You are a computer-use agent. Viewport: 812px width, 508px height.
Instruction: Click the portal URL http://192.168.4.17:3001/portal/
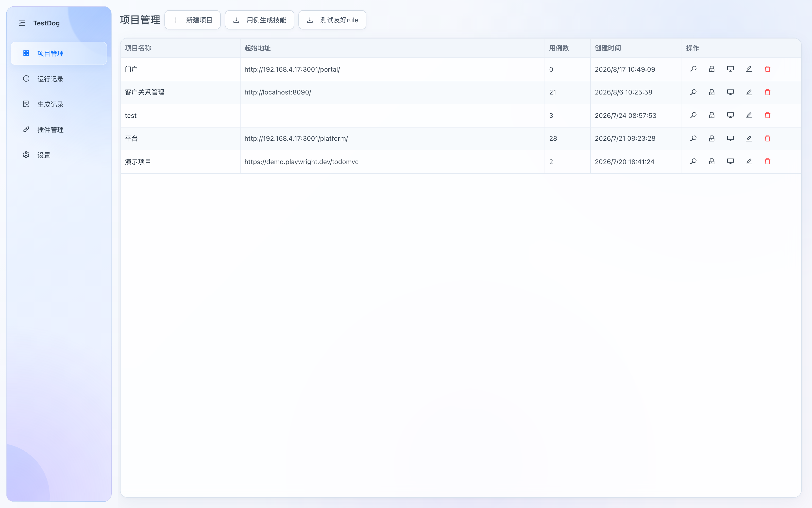click(292, 69)
